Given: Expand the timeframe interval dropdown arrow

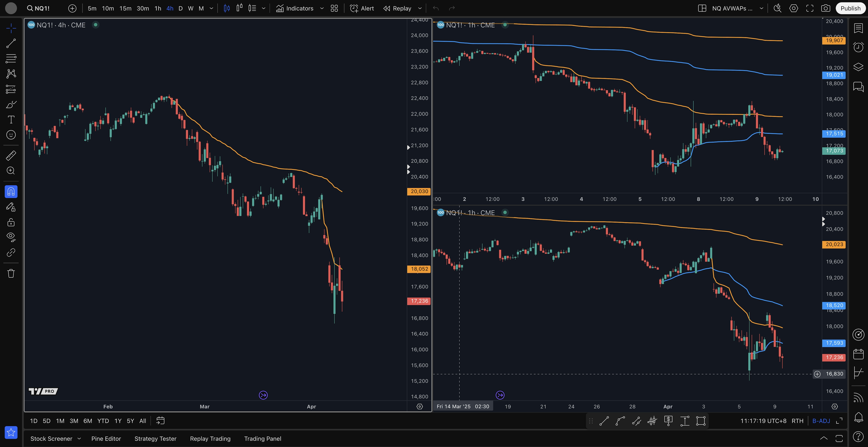Looking at the screenshot, I should 211,8.
